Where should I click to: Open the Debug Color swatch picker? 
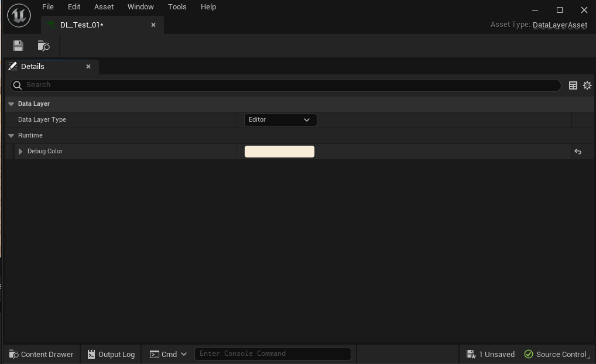click(x=279, y=152)
